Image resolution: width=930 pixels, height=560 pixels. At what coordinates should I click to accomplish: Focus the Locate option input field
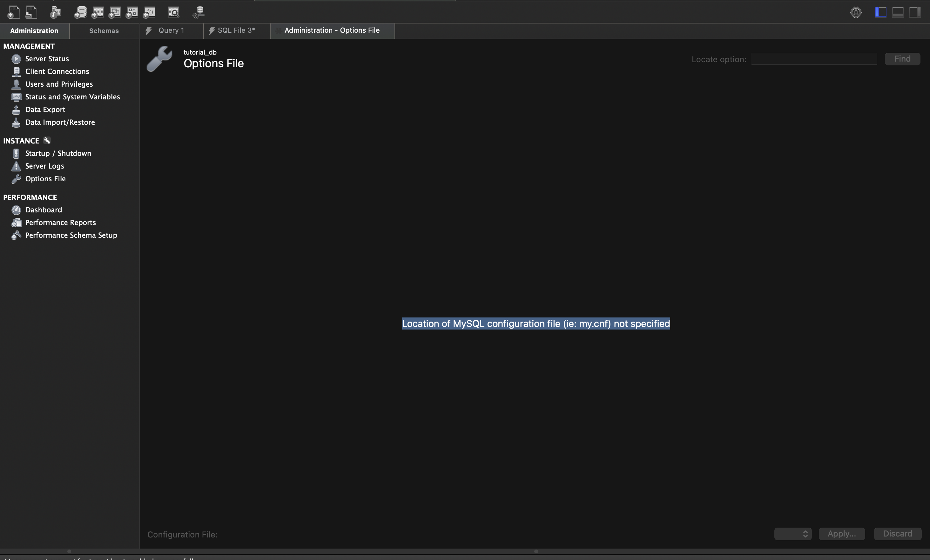click(814, 59)
